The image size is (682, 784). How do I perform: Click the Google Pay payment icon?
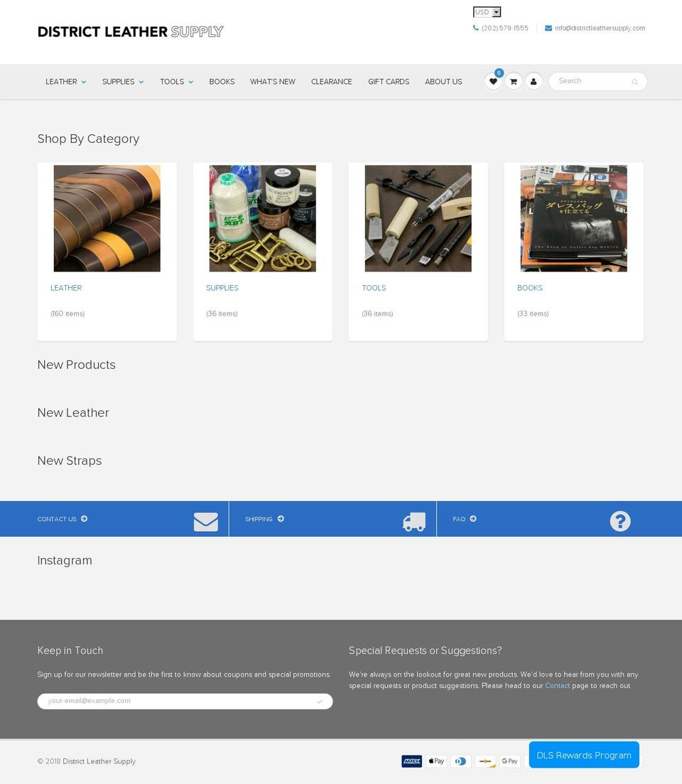pos(509,761)
